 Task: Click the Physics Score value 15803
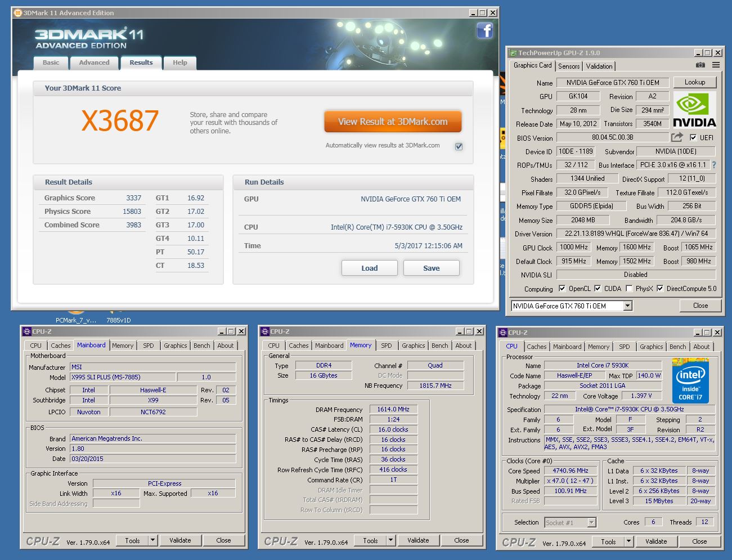[x=132, y=212]
